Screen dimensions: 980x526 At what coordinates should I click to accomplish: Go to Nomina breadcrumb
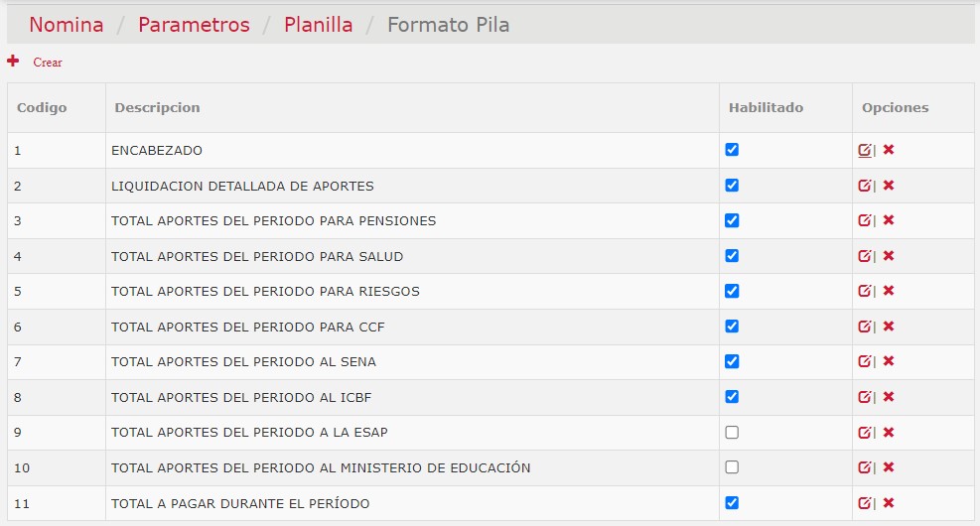click(67, 25)
